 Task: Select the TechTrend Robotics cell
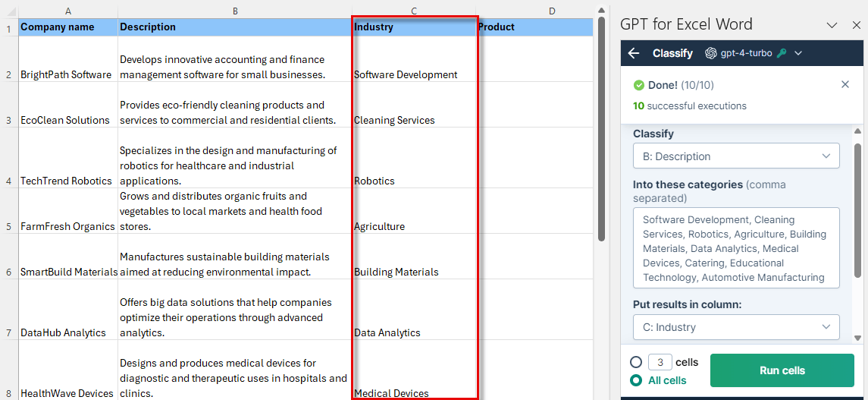pos(68,158)
